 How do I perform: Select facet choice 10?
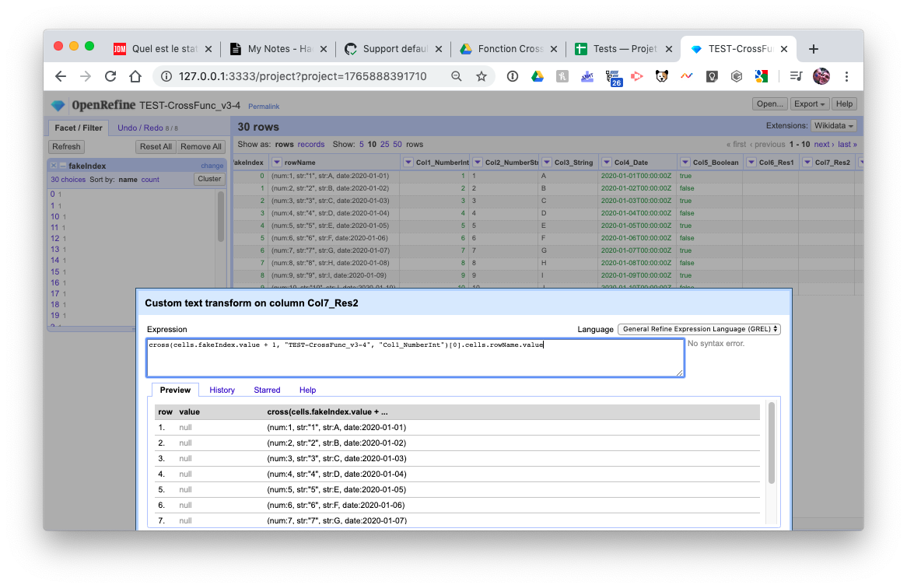55,217
